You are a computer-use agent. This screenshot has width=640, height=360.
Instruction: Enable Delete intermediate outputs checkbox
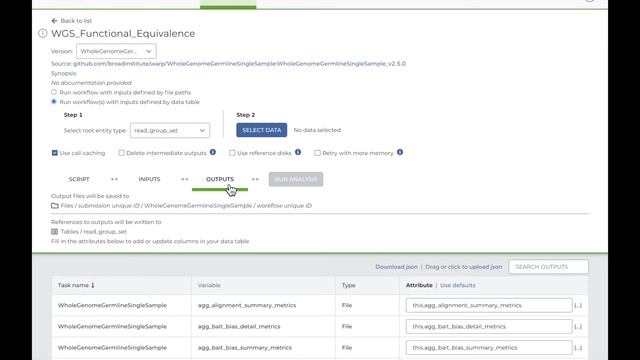122,153
